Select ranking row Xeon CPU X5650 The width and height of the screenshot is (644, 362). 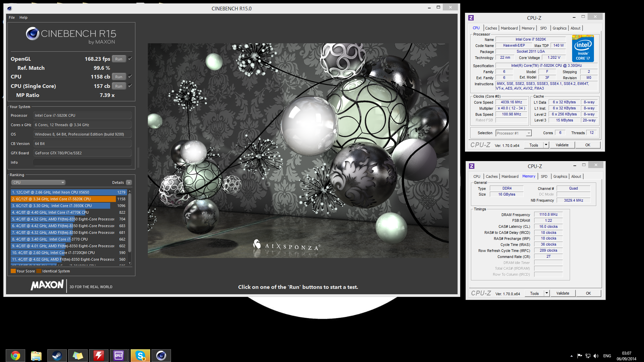(69, 192)
